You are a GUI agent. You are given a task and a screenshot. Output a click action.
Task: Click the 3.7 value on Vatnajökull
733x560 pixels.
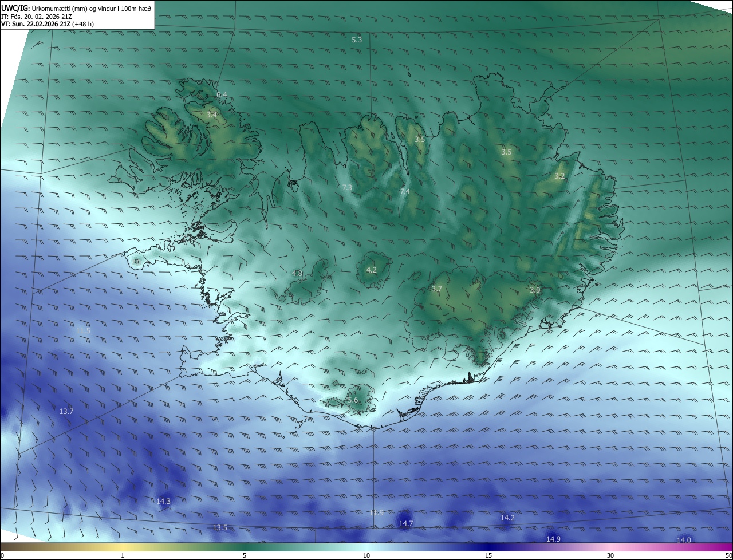[x=437, y=289]
